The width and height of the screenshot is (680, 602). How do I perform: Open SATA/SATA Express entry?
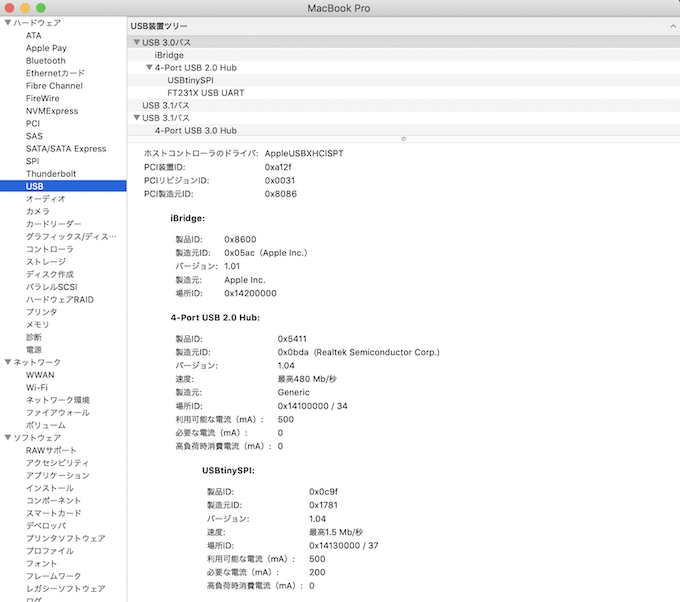tap(66, 149)
